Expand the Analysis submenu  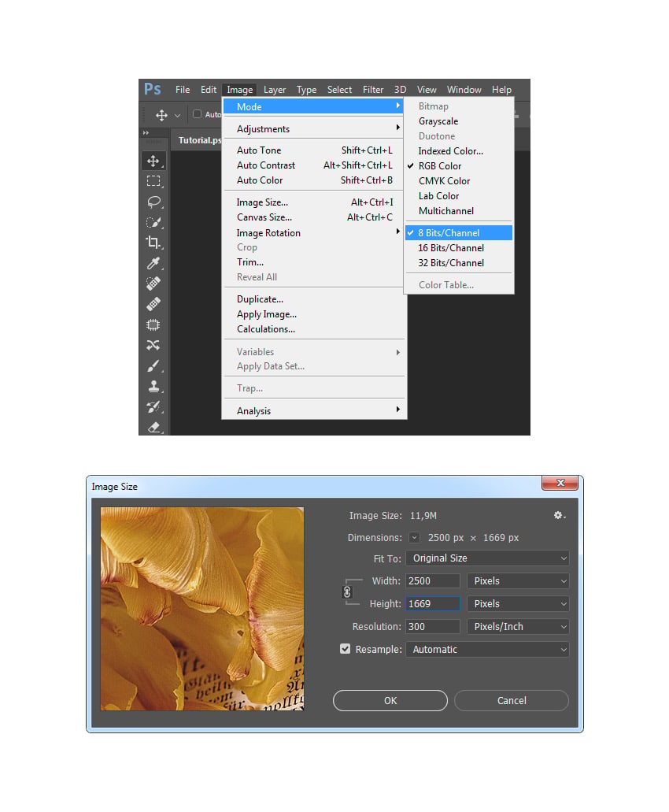(x=314, y=410)
